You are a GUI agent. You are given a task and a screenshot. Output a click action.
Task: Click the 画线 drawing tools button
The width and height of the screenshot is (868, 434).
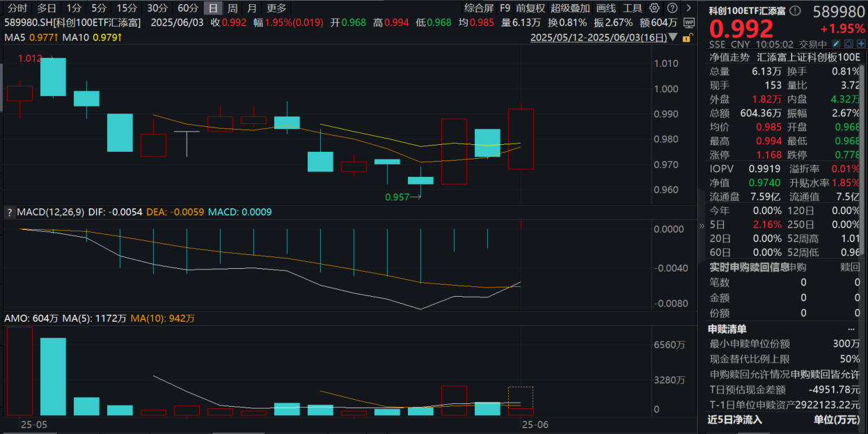606,8
